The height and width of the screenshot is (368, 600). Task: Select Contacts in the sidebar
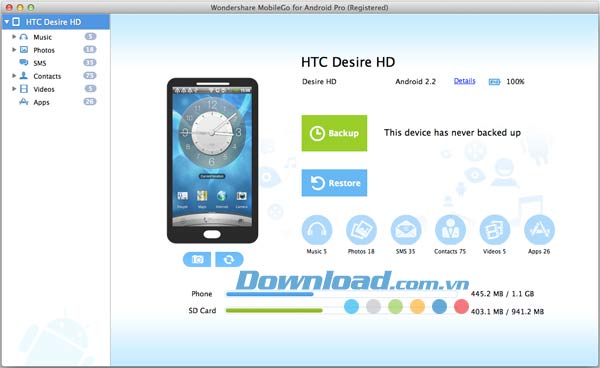tap(47, 76)
